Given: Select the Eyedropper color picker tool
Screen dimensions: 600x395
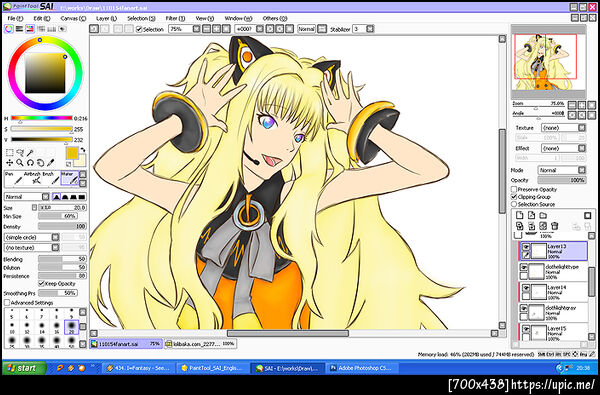Looking at the screenshot, I should coord(51,163).
